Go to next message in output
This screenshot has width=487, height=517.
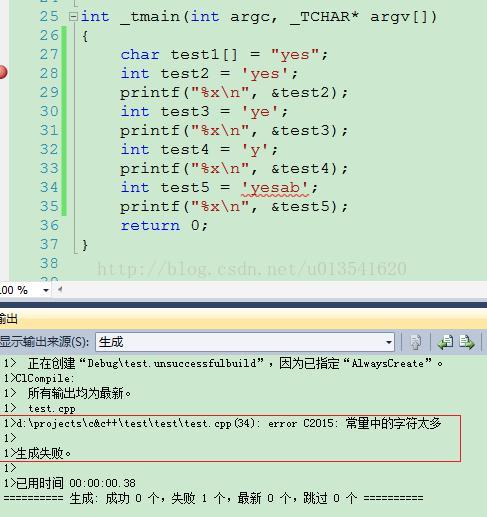466,342
